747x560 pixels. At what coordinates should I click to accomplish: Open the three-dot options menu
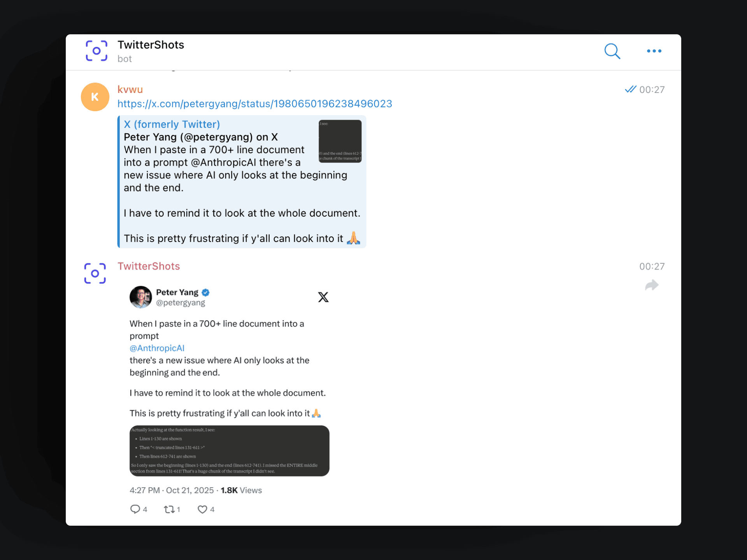(654, 51)
